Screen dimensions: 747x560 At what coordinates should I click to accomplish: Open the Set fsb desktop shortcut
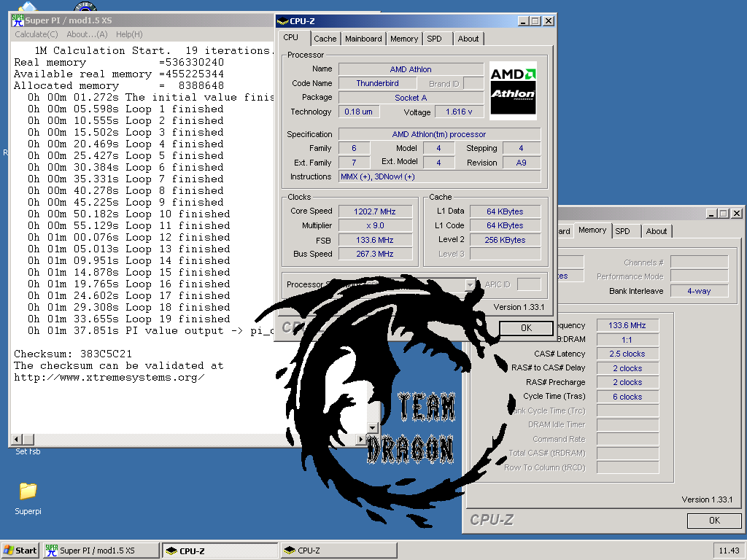click(x=28, y=451)
